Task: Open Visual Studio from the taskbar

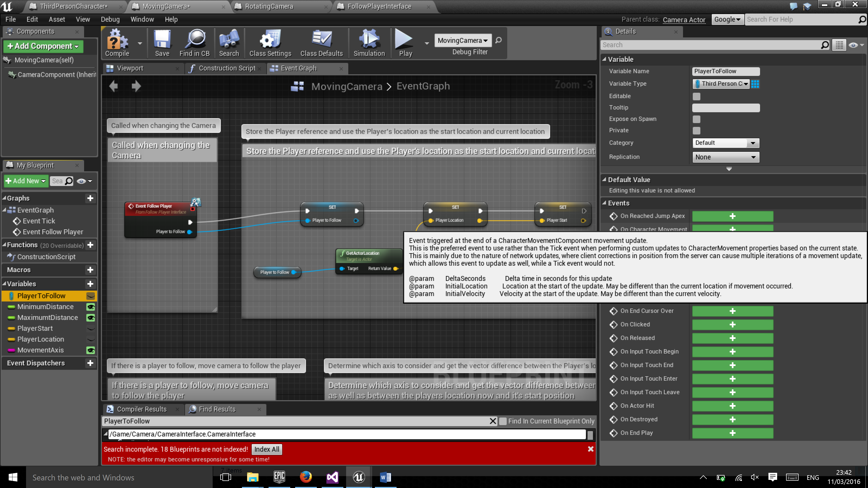Action: (x=332, y=477)
